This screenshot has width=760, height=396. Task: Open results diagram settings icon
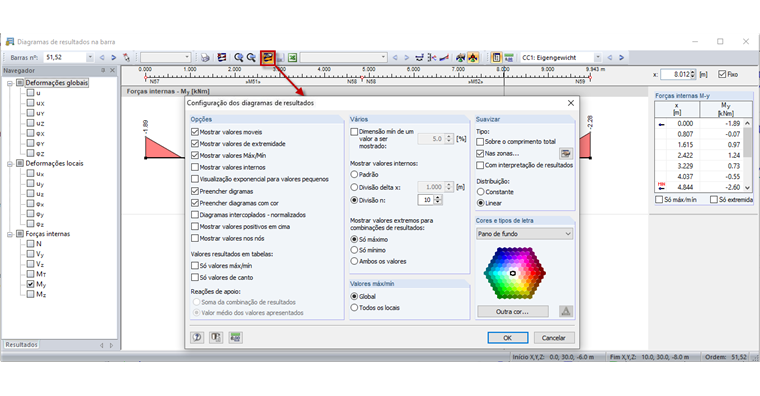[268, 58]
